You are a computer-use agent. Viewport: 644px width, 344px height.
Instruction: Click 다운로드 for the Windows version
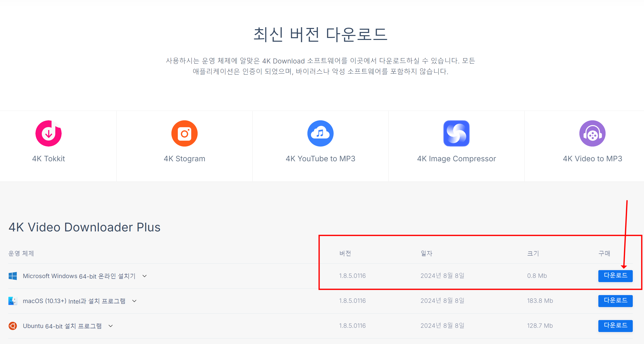616,276
